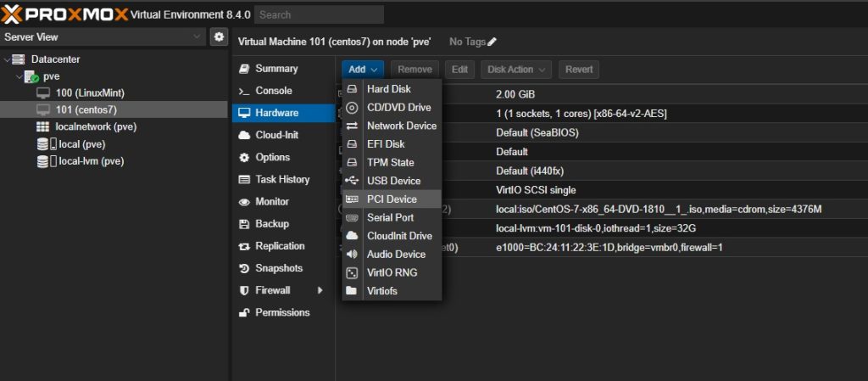Image resolution: width=868 pixels, height=381 pixels.
Task: Select USB Device menu entry
Action: 392,181
